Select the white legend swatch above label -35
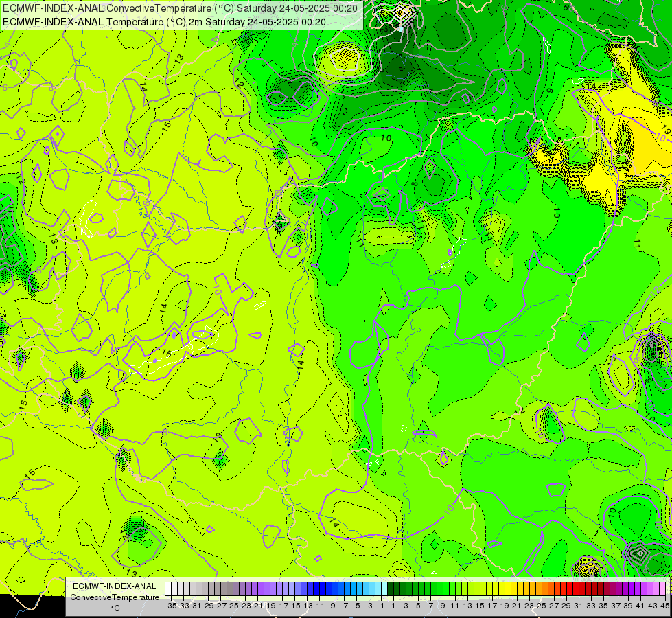 pos(168,589)
